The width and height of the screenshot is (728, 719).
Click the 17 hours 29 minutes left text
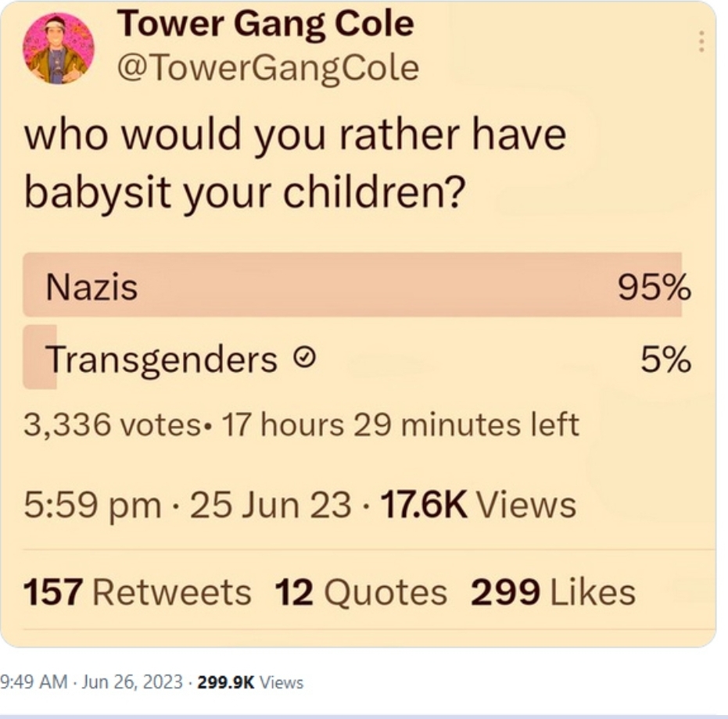(x=400, y=425)
